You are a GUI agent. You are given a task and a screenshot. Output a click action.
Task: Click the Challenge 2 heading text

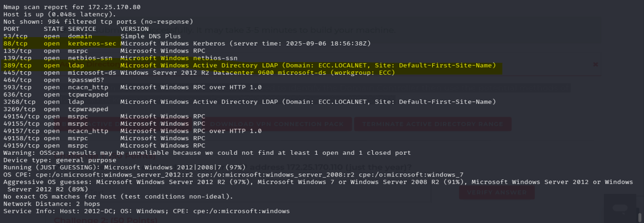point(105,220)
